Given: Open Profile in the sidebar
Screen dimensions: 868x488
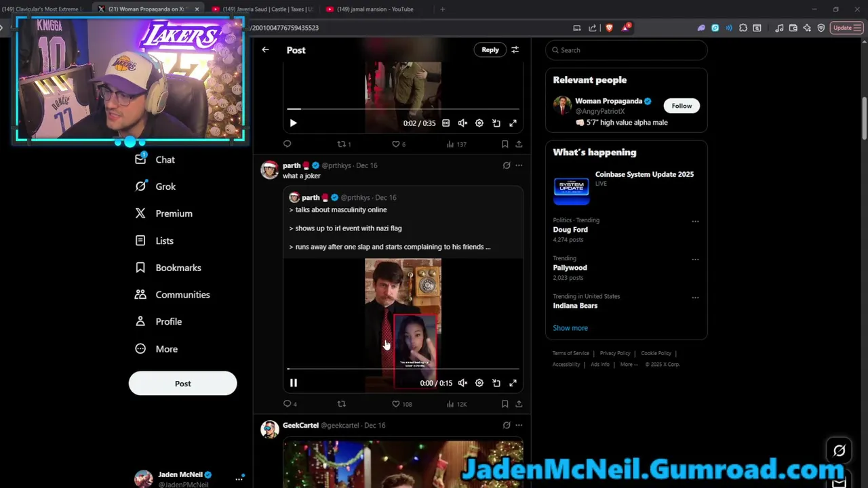Looking at the screenshot, I should pos(159,322).
